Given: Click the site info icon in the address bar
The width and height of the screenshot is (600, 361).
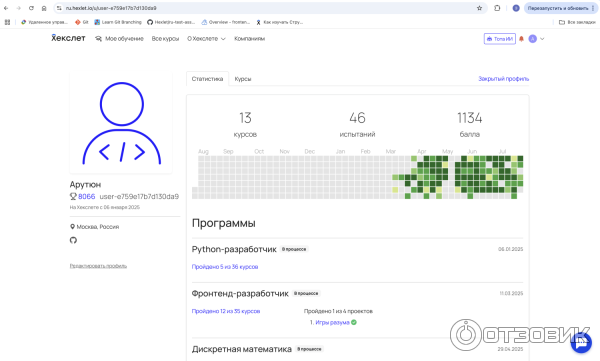Looking at the screenshot, I should coord(59,8).
